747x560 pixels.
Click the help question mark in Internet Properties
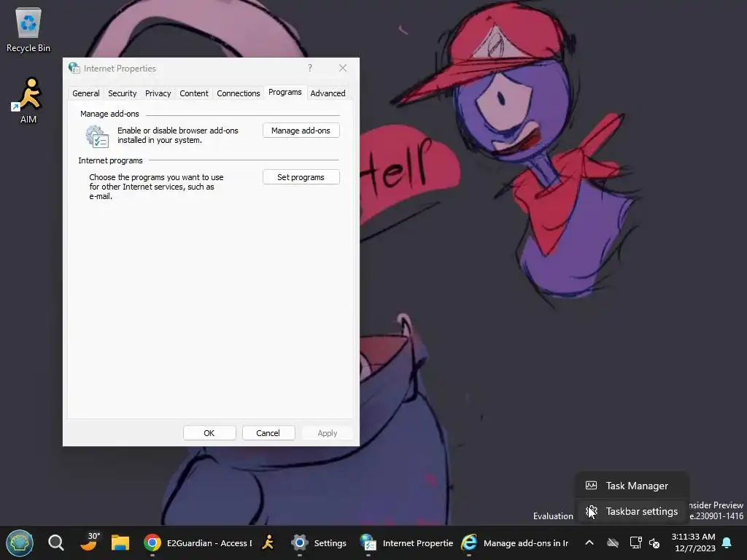pyautogui.click(x=309, y=68)
